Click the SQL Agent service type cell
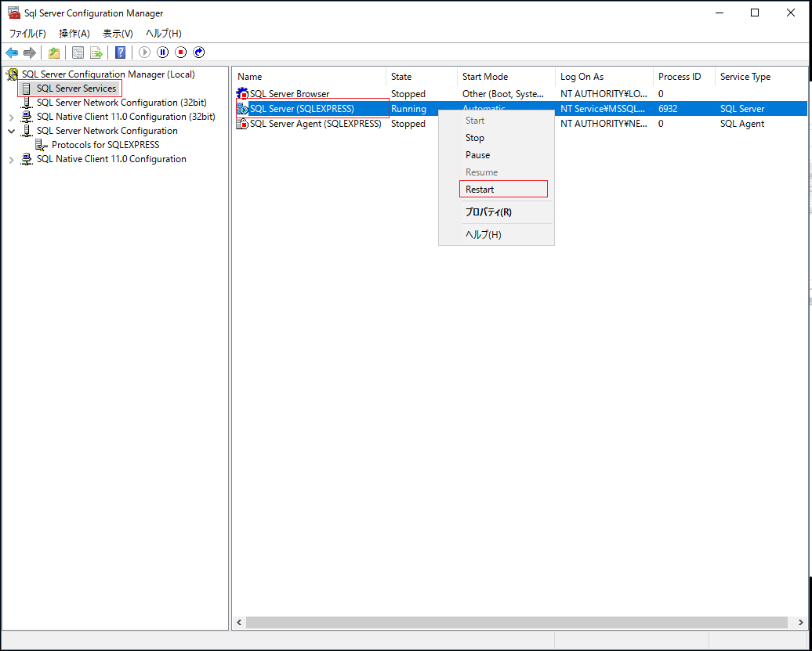 [742, 124]
